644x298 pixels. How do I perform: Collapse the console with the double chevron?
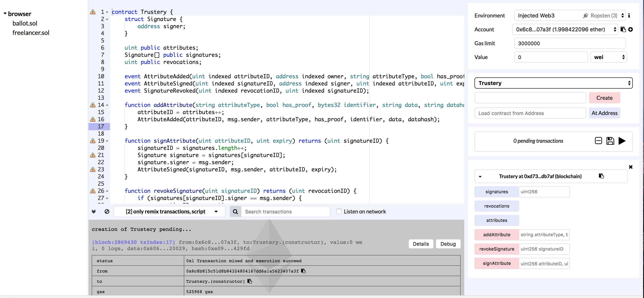pos(94,211)
